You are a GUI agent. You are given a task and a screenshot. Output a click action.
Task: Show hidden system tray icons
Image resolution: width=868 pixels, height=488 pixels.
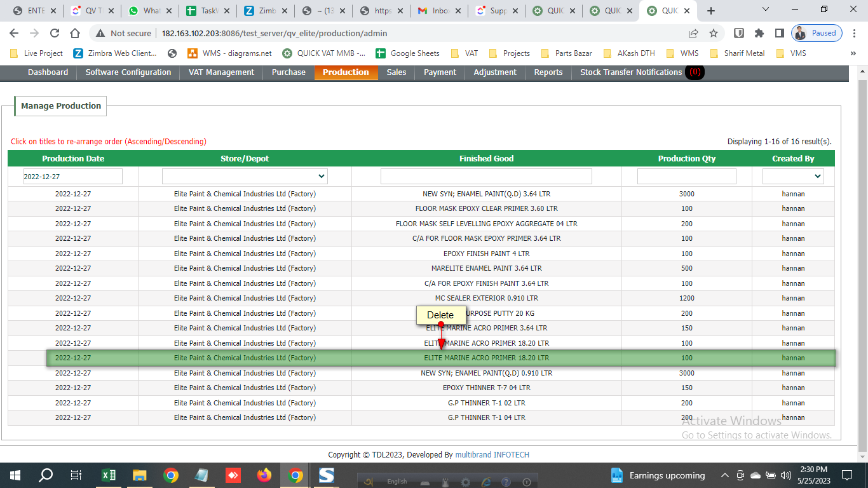[725, 475]
